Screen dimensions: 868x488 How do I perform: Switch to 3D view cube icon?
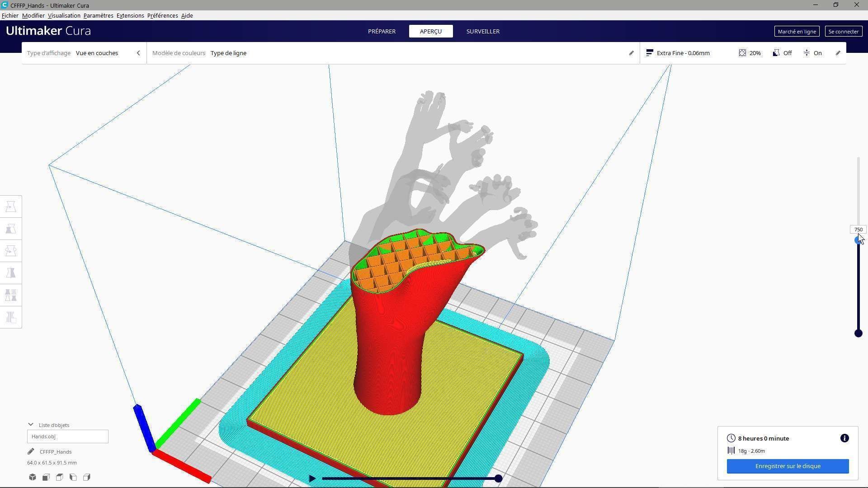pyautogui.click(x=33, y=477)
